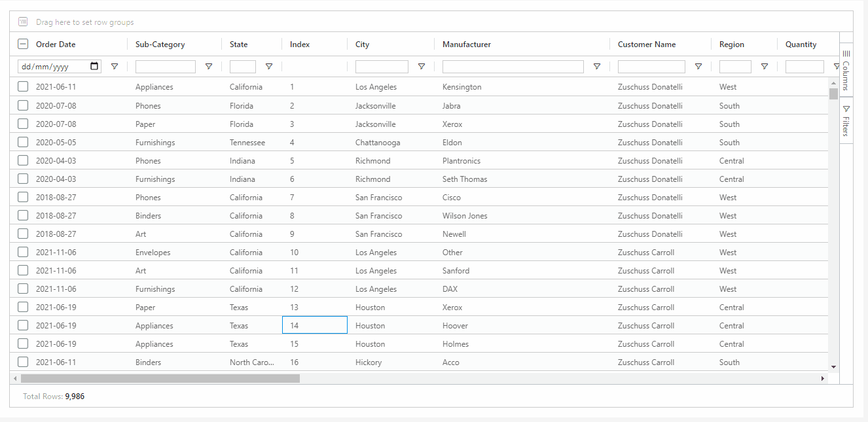The height and width of the screenshot is (422, 868).
Task: Click the vertical scrollbar down arrow
Action: (x=833, y=367)
